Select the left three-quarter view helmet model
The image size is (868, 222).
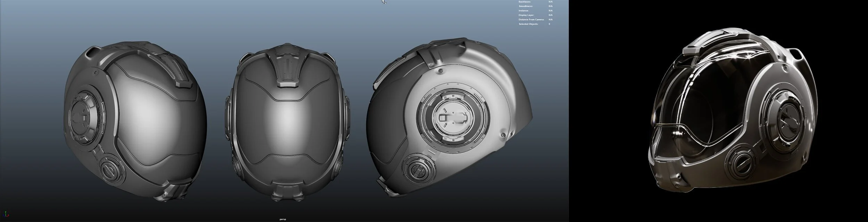click(x=135, y=122)
